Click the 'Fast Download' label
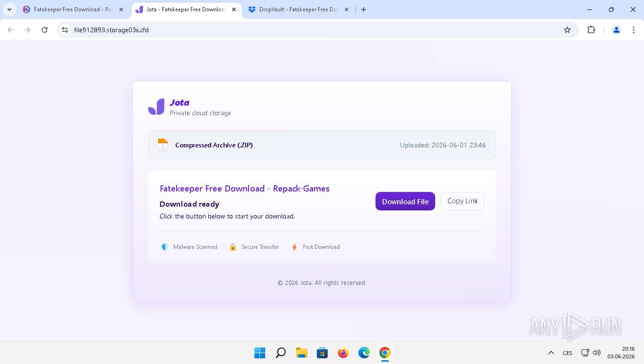Image resolution: width=644 pixels, height=364 pixels. pyautogui.click(x=322, y=247)
